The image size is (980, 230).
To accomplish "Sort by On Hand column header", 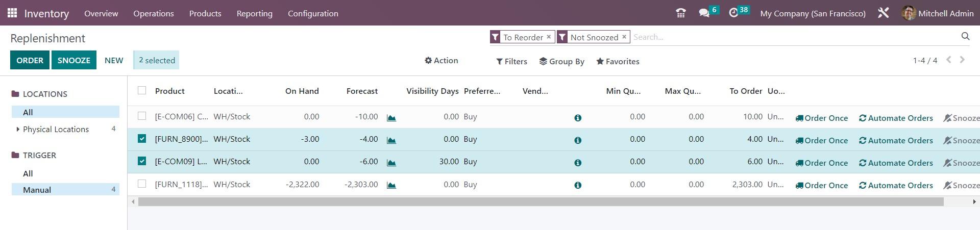I will (x=302, y=91).
